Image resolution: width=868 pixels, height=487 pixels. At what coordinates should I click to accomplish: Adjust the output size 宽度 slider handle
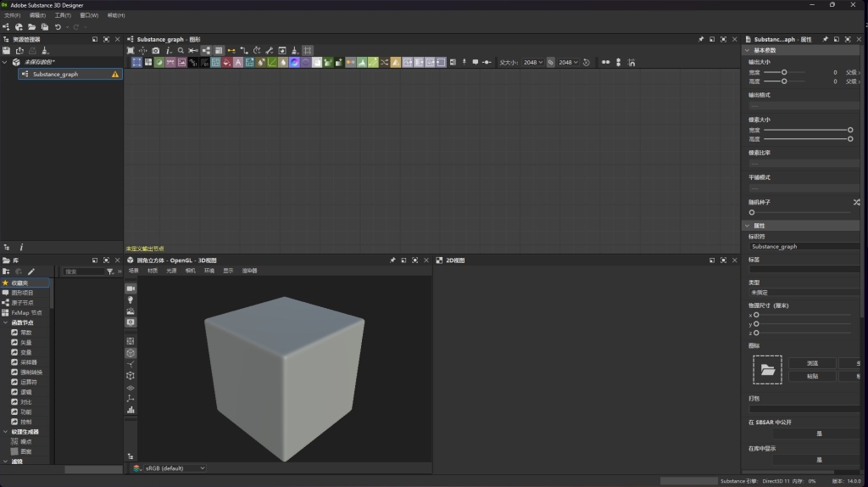click(x=784, y=73)
